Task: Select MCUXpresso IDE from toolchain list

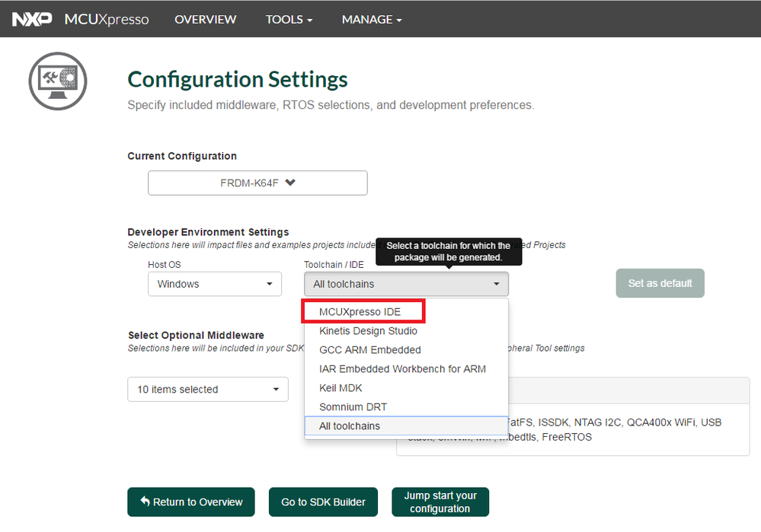Action: [360, 312]
